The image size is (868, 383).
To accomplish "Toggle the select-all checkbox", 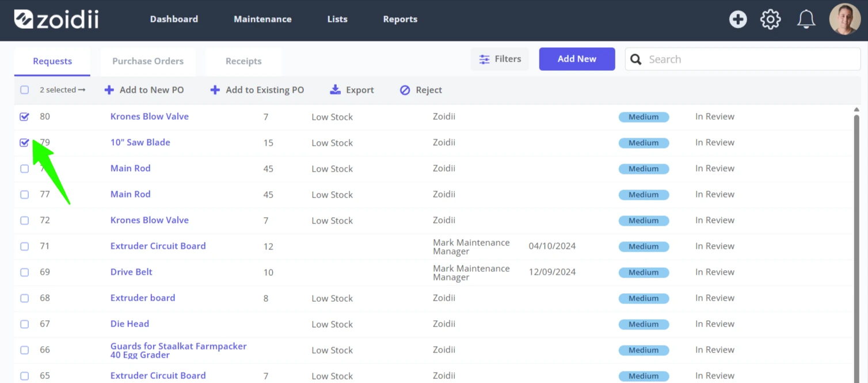I will [x=24, y=90].
